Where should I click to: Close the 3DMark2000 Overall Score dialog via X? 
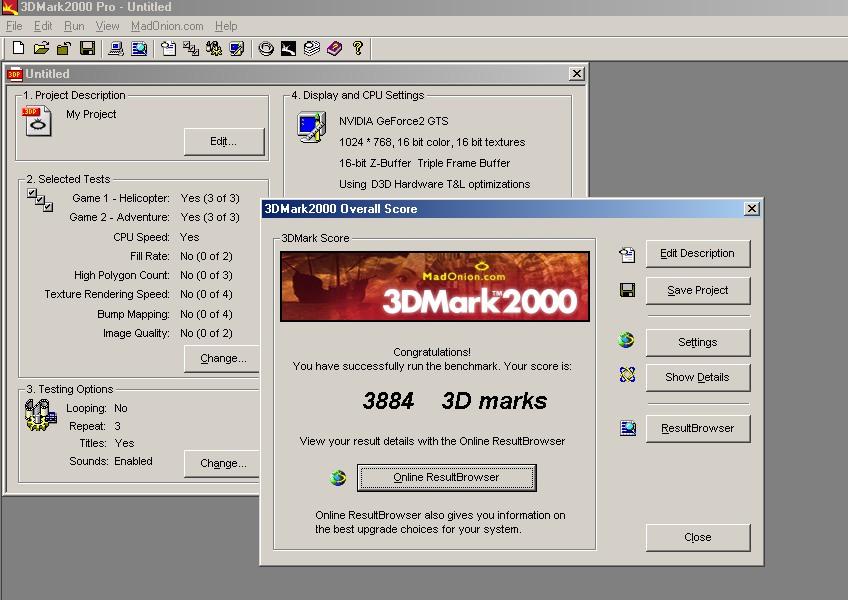(x=751, y=209)
